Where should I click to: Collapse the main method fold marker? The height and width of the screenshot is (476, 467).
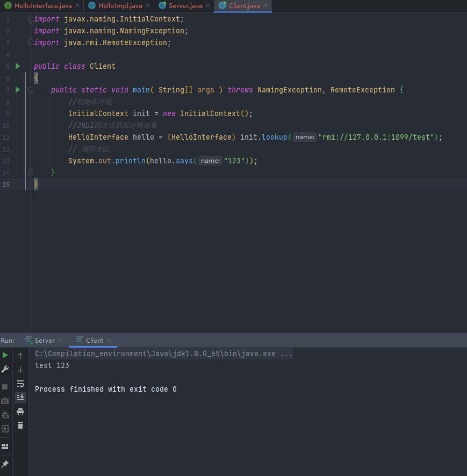coord(31,90)
